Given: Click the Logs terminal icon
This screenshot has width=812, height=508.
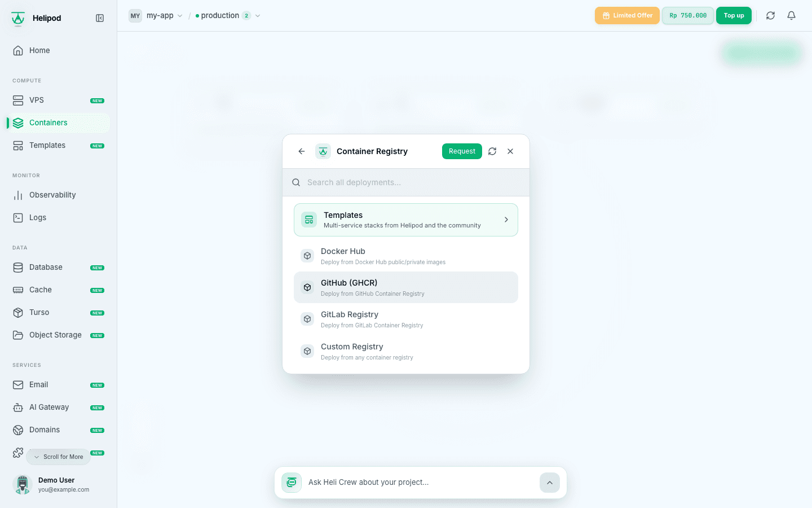Looking at the screenshot, I should coord(18,217).
